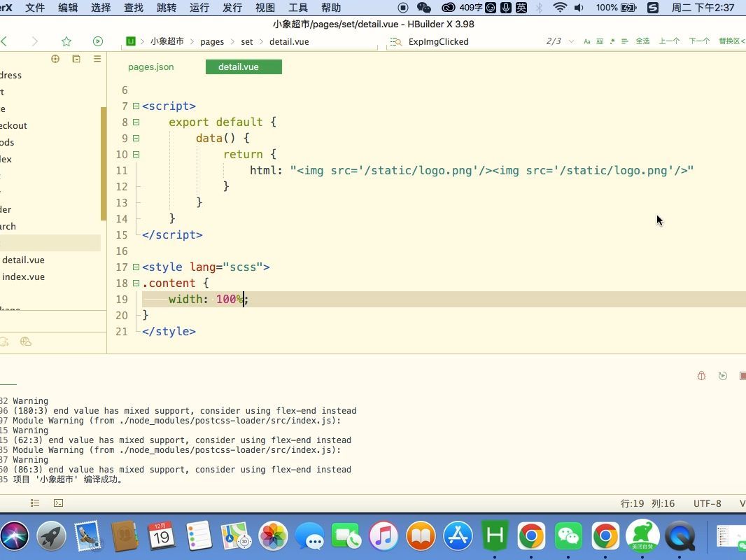Click detail.vue in the breadcrumb path
Viewport: 746px width, 560px height.
tap(289, 42)
